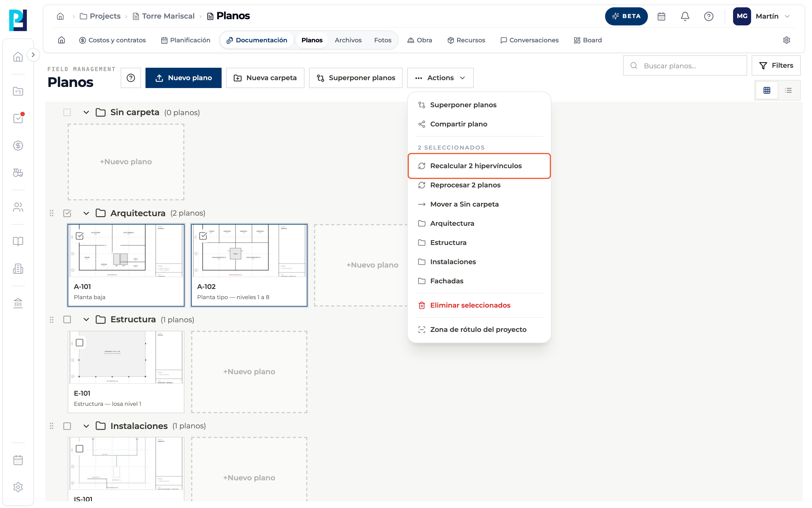Open sidebar home icon
812x508 pixels.
point(18,56)
